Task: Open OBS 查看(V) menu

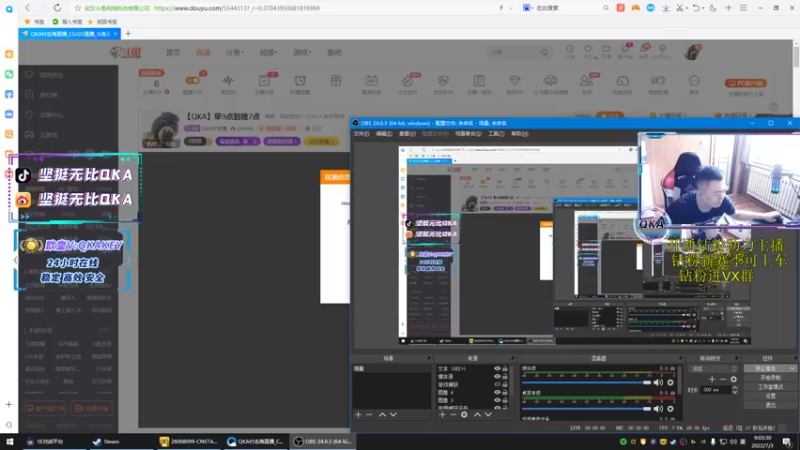Action: tap(407, 134)
